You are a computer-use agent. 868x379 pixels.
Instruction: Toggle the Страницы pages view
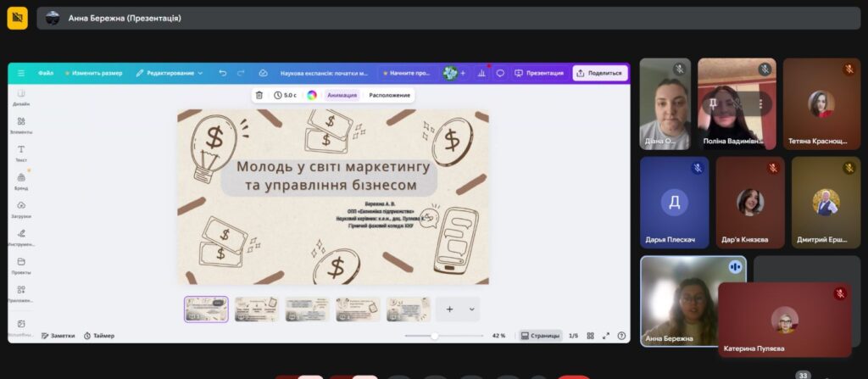tap(540, 336)
